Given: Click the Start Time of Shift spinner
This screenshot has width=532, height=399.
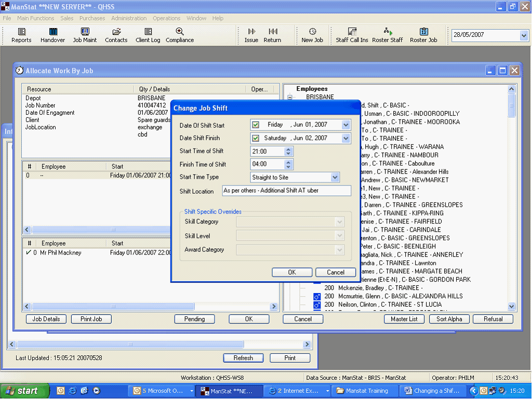Looking at the screenshot, I should (x=289, y=151).
